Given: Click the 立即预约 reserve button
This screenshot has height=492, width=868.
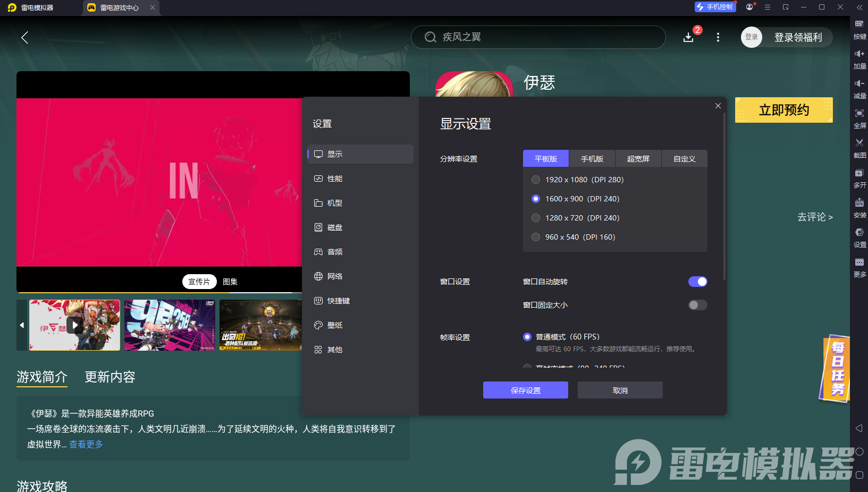Looking at the screenshot, I should coord(783,110).
